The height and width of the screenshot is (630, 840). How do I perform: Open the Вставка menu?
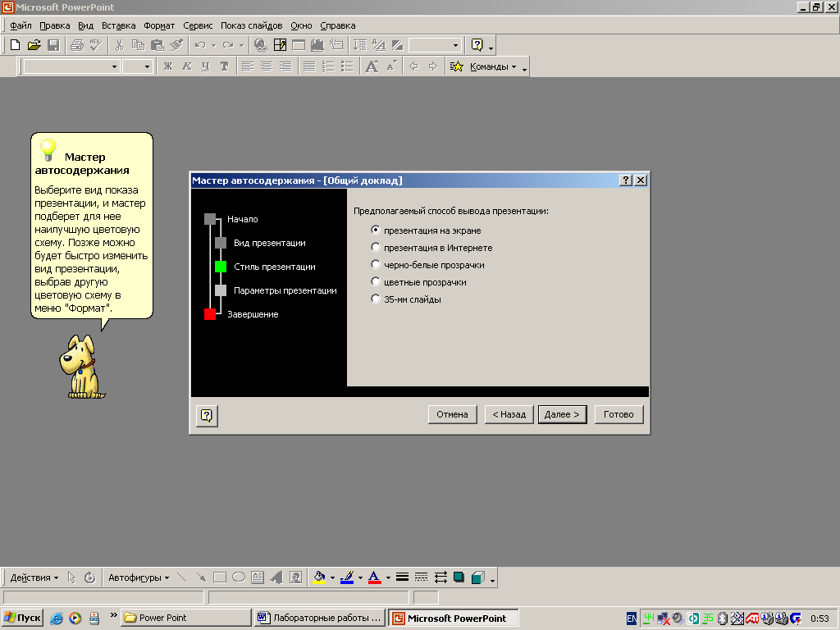point(118,25)
